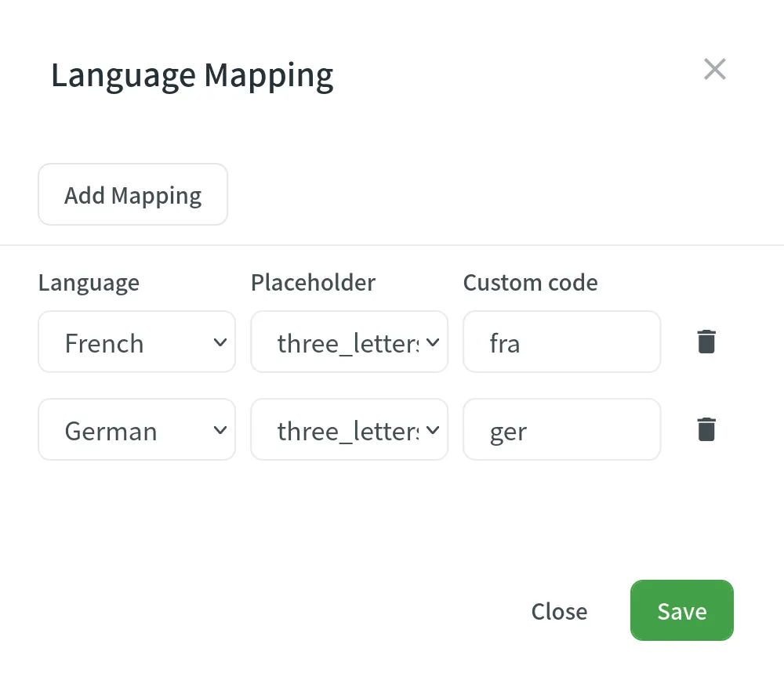Select the delete icon in the second row
This screenshot has width=784, height=691.
(x=705, y=429)
